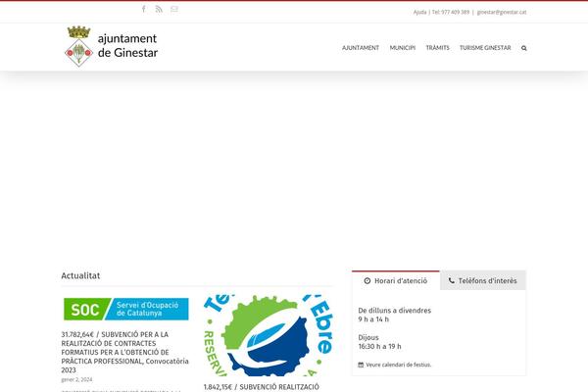Click the Ajuntament de Ginestar crest logo
588x392 pixels.
tap(78, 46)
